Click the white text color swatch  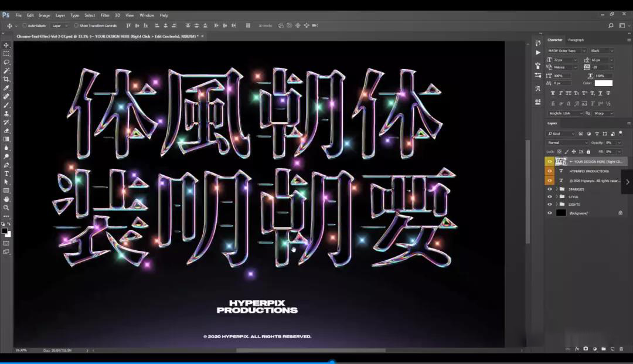603,83
